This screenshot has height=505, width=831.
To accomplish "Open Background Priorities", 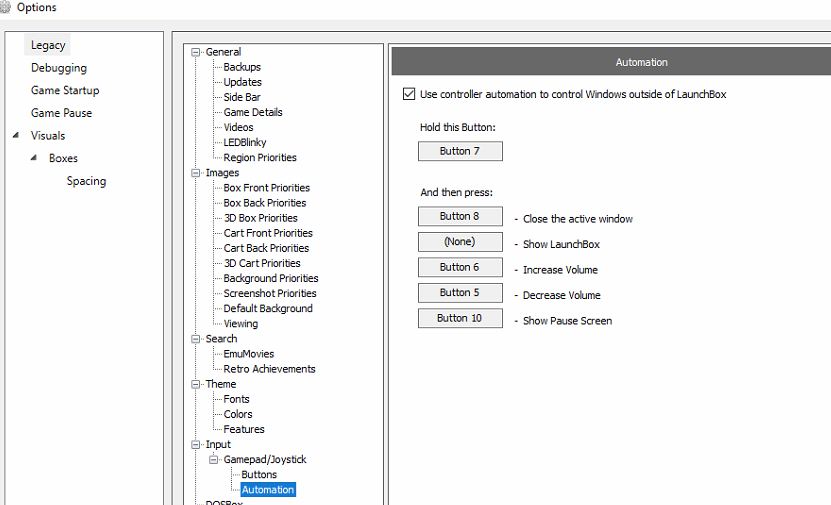I will pos(271,278).
